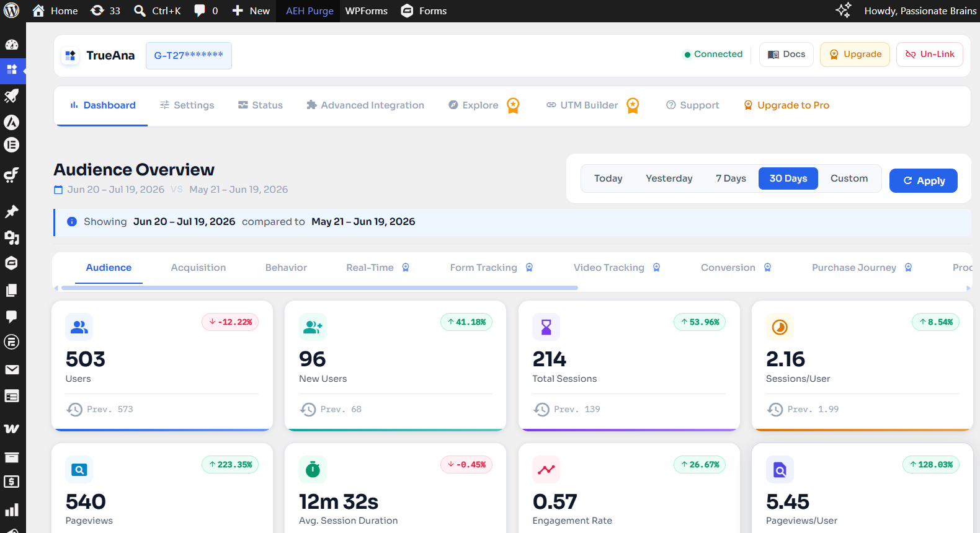Screen dimensions: 980x533
Task: Click the Upgrade button in header
Action: pos(855,55)
